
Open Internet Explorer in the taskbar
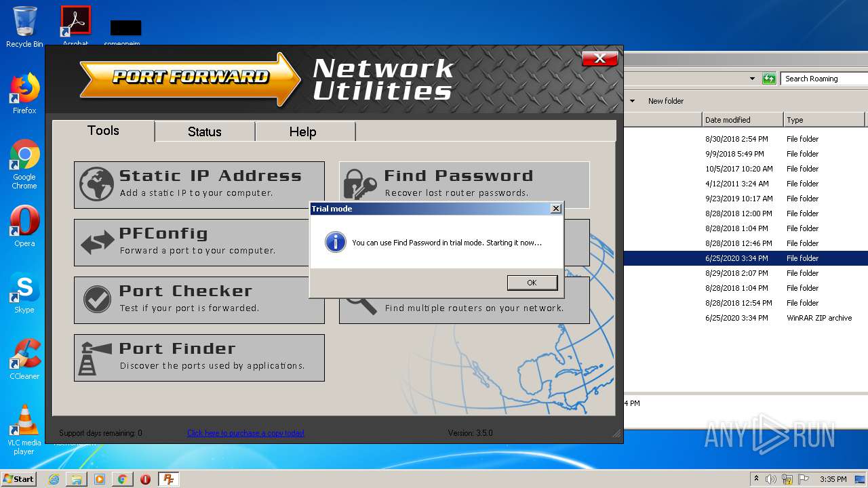54,479
